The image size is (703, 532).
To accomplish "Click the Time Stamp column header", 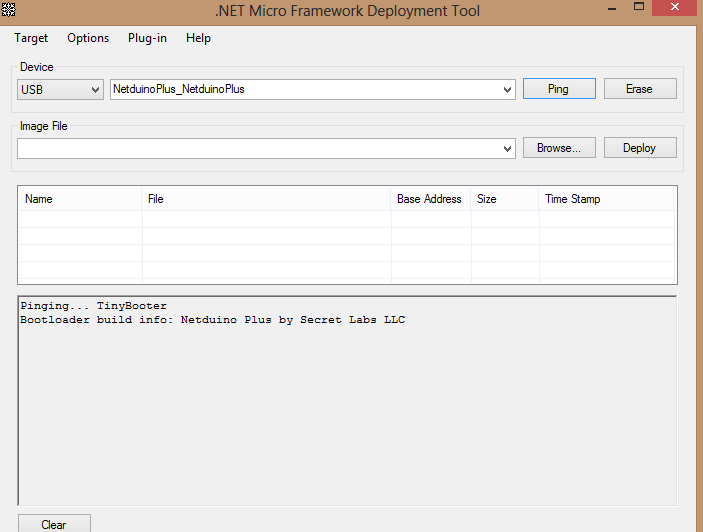I will point(606,199).
